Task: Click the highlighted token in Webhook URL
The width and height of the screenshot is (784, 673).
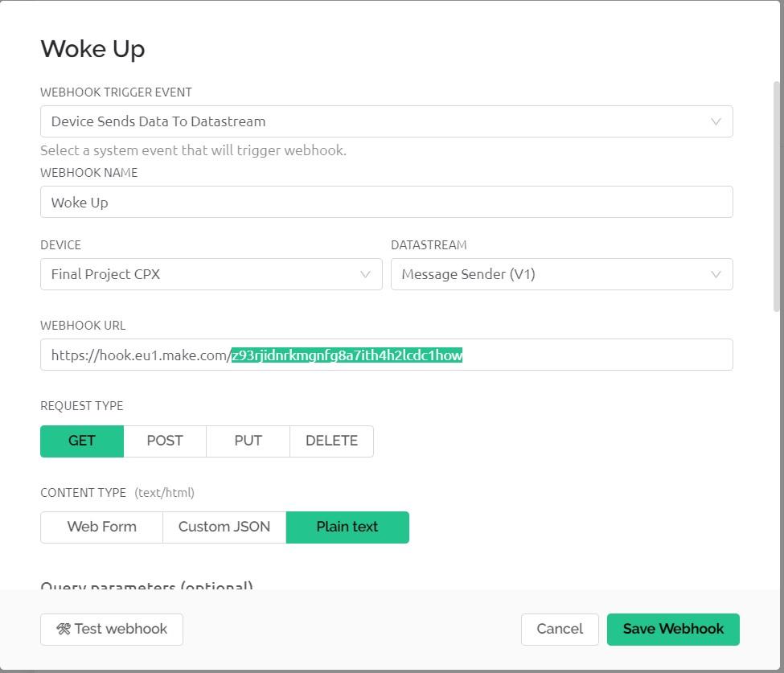Action: (347, 355)
